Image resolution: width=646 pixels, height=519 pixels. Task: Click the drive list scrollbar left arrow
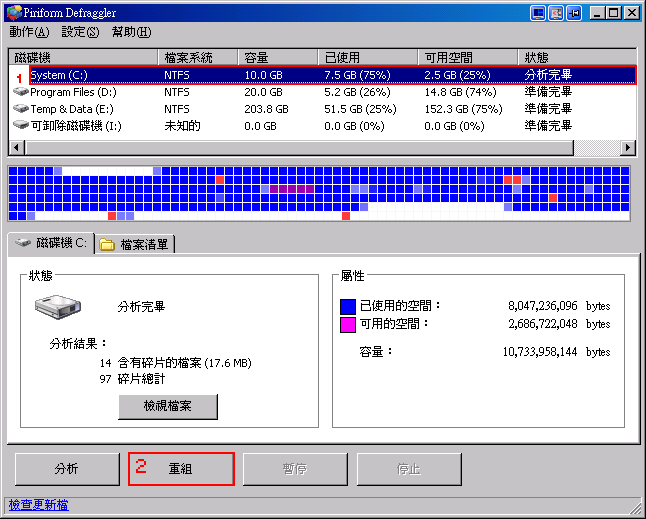pos(17,147)
